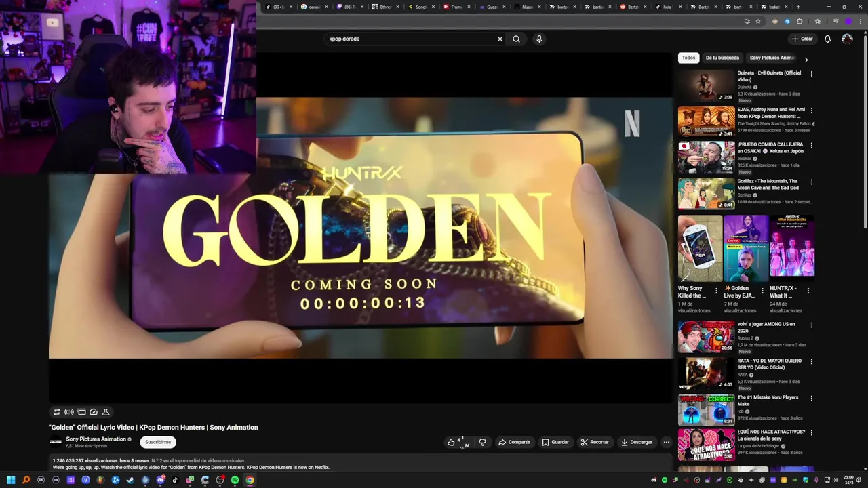Open '¿QUÉ NOS HACE ATRACTIVOS?' video title
The width and height of the screenshot is (868, 488).
point(771,435)
